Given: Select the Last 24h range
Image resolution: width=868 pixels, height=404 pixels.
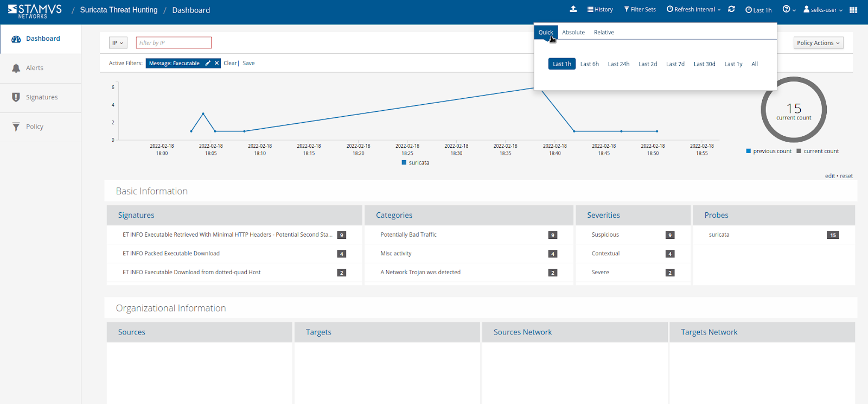Looking at the screenshot, I should coord(618,64).
